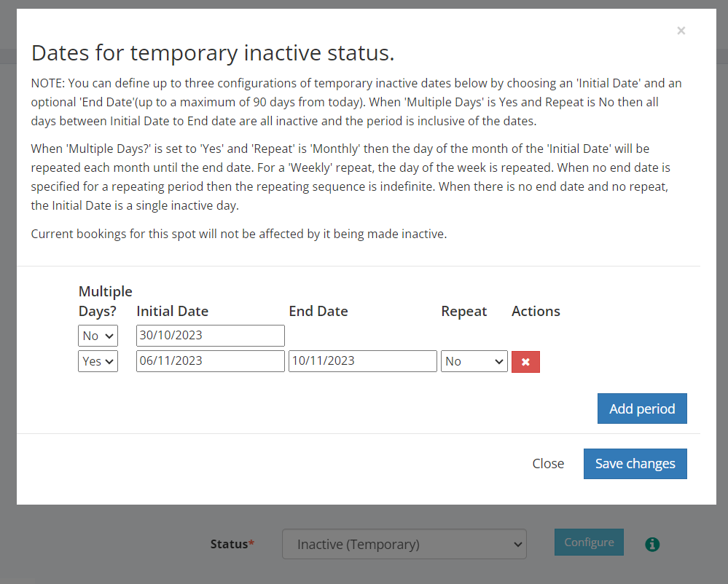Click the red icon in the Actions column

pyautogui.click(x=525, y=361)
